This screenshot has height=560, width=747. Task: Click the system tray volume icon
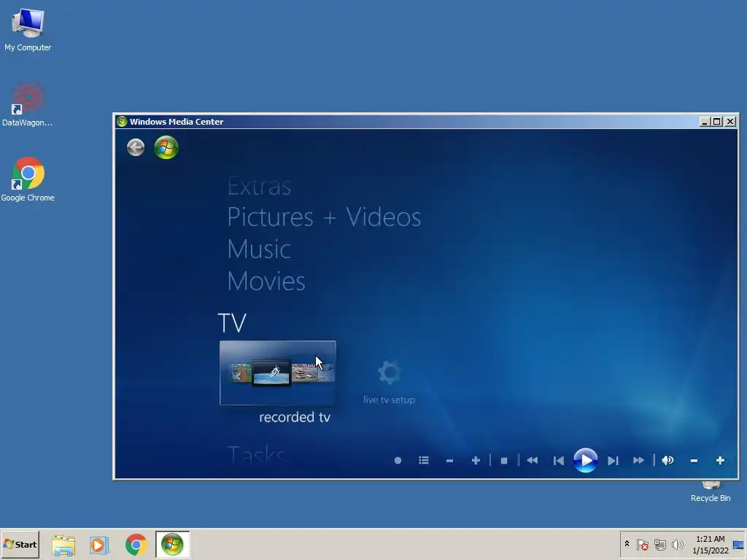click(677, 544)
